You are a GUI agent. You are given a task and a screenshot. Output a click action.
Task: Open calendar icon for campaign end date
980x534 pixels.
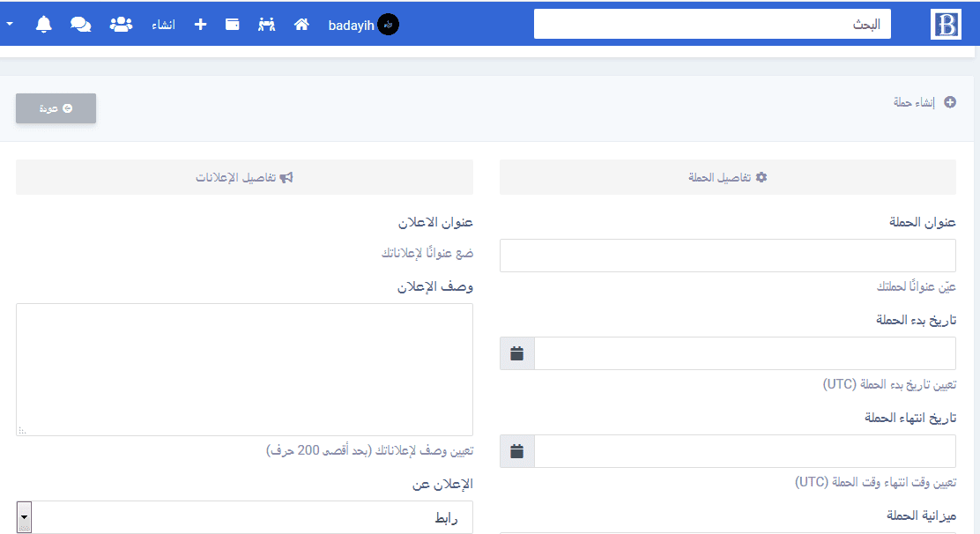516,451
